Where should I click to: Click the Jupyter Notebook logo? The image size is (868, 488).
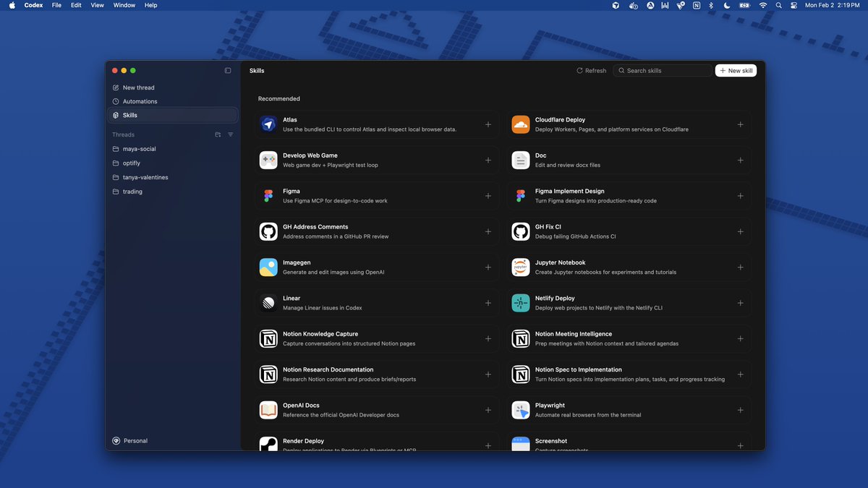[x=521, y=267]
